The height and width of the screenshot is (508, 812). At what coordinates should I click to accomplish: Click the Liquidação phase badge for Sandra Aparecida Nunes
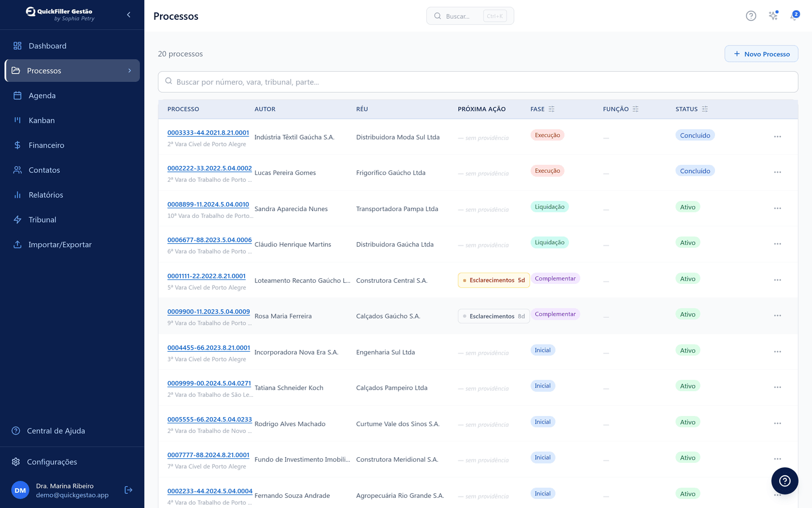(x=549, y=207)
